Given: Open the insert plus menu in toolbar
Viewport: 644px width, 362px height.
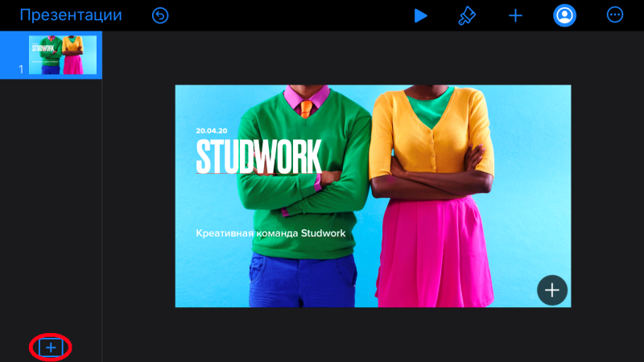Looking at the screenshot, I should [x=515, y=16].
